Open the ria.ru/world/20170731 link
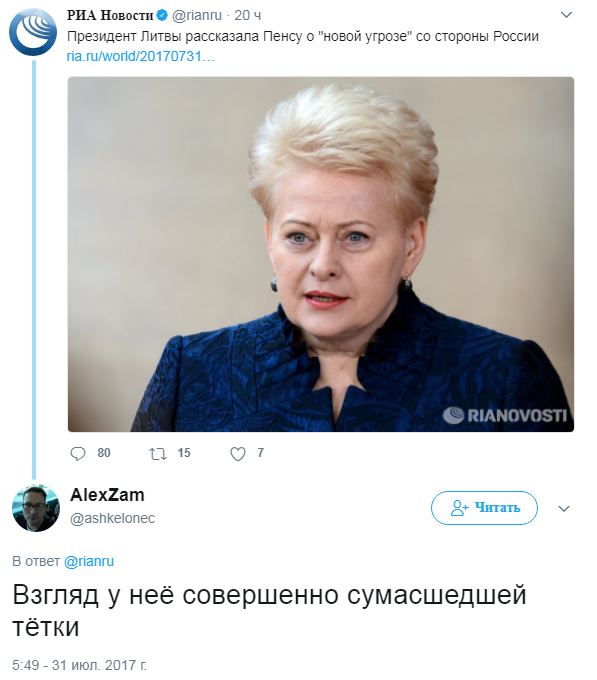The width and height of the screenshot is (597, 680). point(140,56)
